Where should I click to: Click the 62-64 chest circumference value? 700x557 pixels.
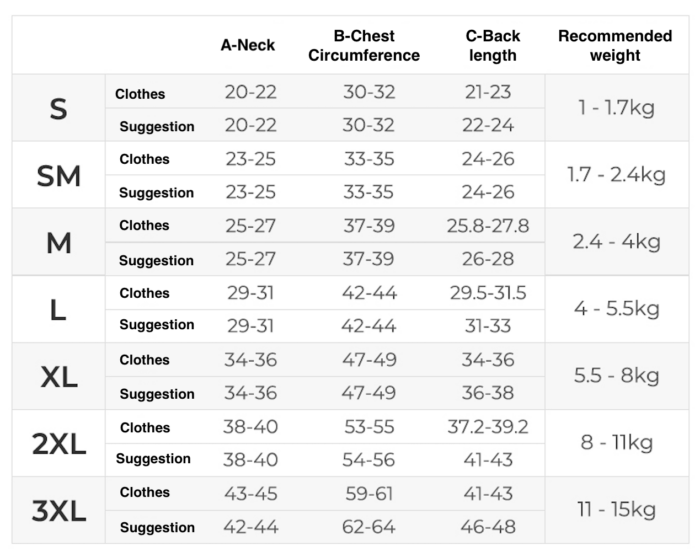[x=369, y=527]
